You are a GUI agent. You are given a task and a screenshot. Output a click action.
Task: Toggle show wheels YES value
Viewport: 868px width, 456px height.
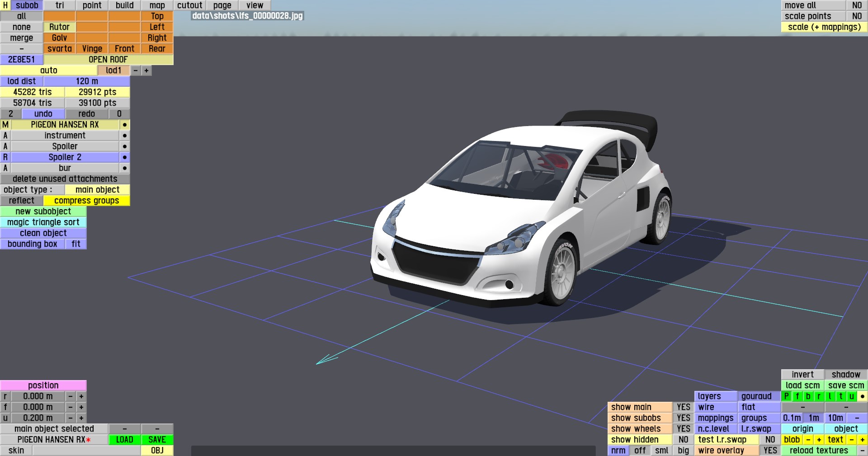pyautogui.click(x=683, y=429)
